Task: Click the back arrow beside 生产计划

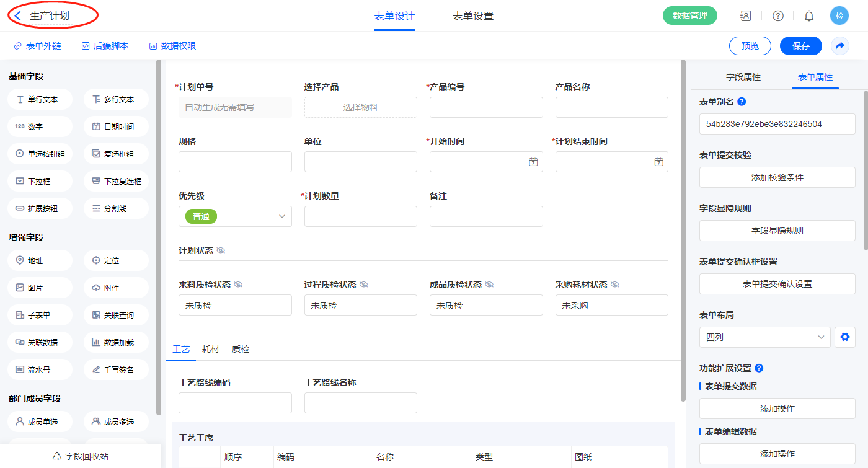Action: point(18,16)
